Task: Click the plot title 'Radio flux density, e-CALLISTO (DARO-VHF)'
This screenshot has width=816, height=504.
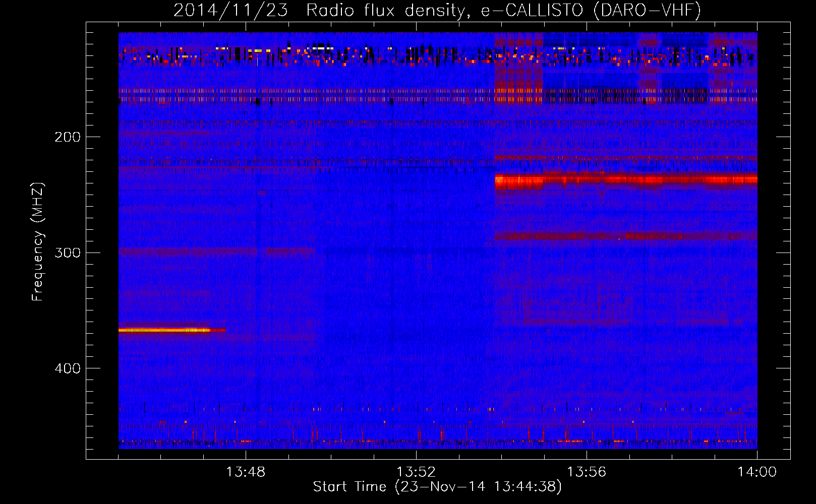Action: tap(503, 10)
